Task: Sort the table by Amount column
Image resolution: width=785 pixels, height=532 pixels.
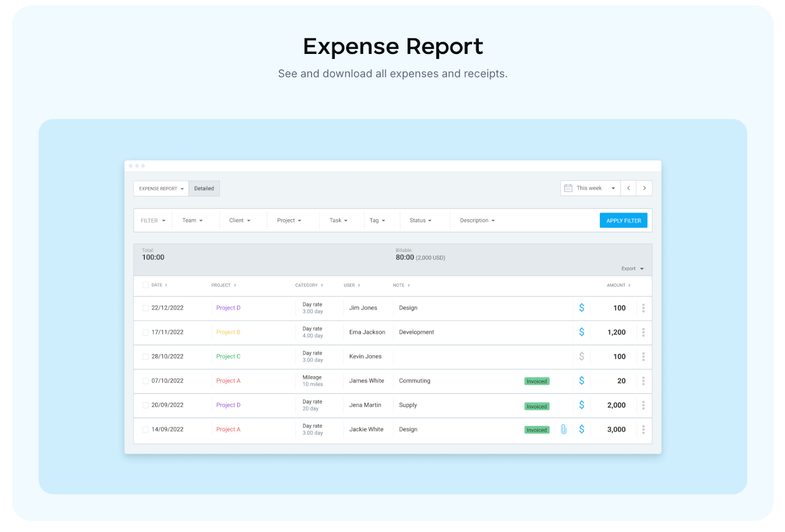Action: pyautogui.click(x=618, y=285)
